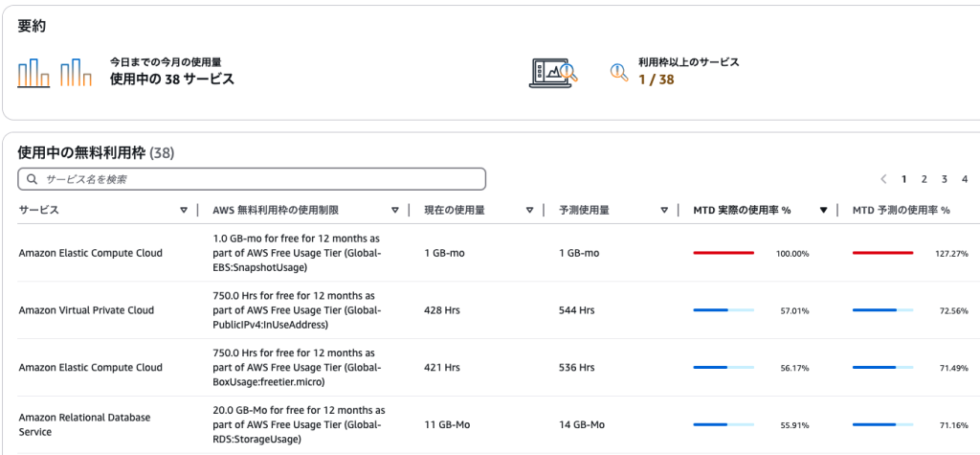Go to previous page with left chevron
The width and height of the screenshot is (980, 455).
click(x=883, y=179)
